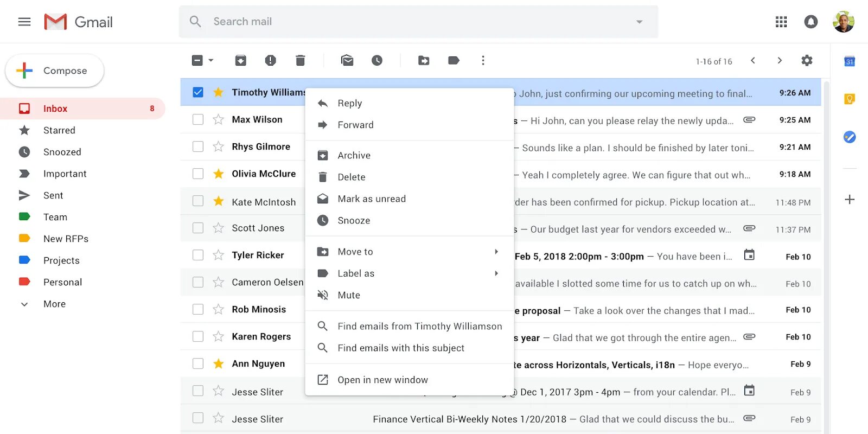
Task: Check the Rhys Gilmore email checkbox
Action: 198,146
